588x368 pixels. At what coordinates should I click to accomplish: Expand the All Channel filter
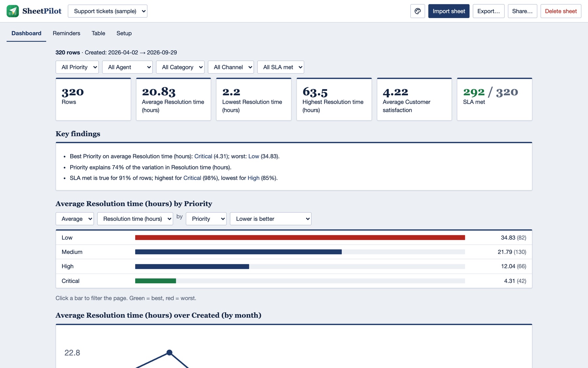(231, 67)
